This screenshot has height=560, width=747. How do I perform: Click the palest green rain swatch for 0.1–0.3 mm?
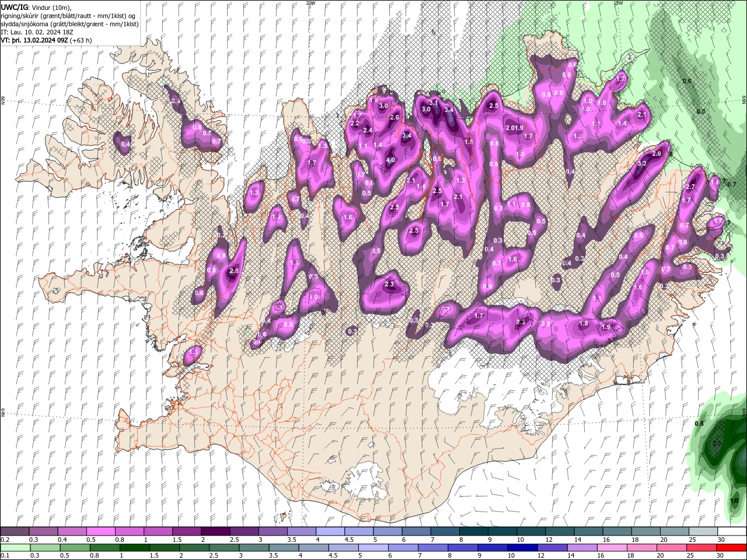pos(15,548)
